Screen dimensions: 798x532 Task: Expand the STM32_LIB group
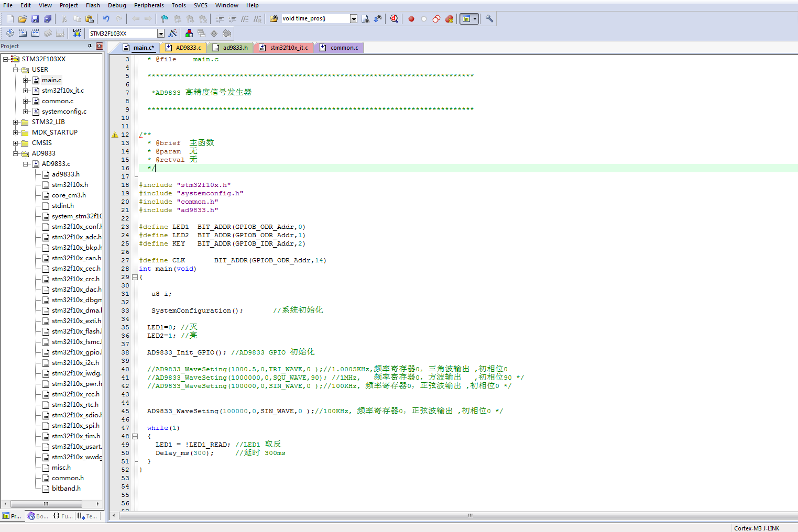15,122
